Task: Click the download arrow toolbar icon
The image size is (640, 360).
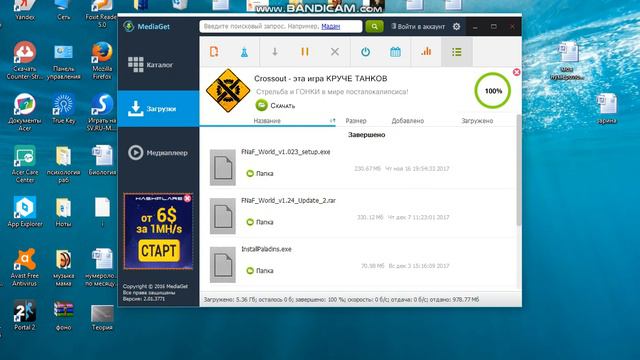Action: [x=275, y=52]
